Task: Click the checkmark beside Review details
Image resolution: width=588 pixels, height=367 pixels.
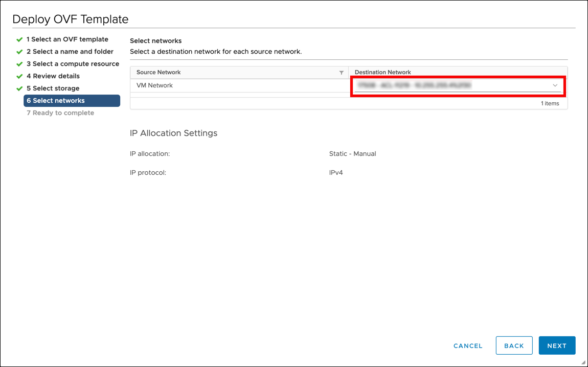Action: pyautogui.click(x=19, y=76)
